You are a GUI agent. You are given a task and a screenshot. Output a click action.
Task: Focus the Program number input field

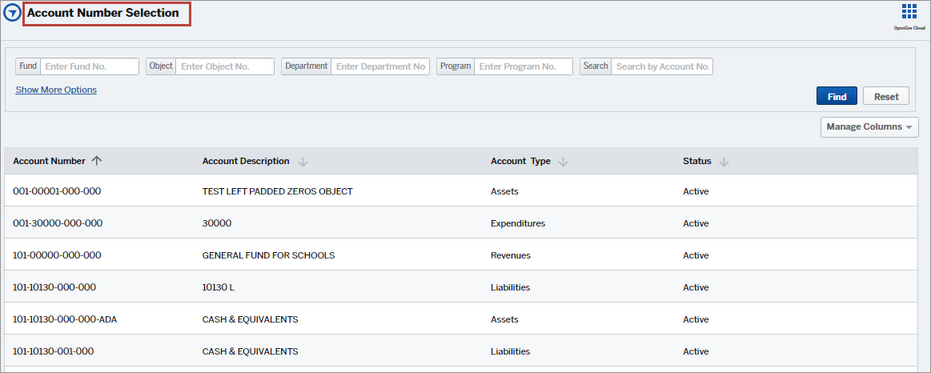tap(524, 67)
